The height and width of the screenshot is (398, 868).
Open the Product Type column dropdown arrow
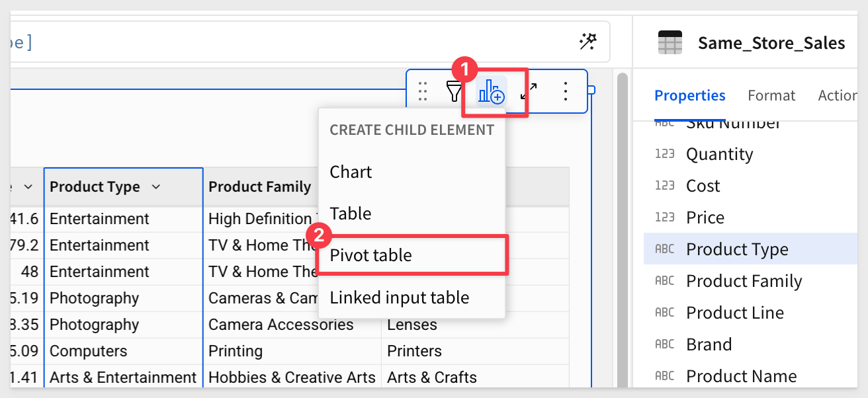point(156,187)
